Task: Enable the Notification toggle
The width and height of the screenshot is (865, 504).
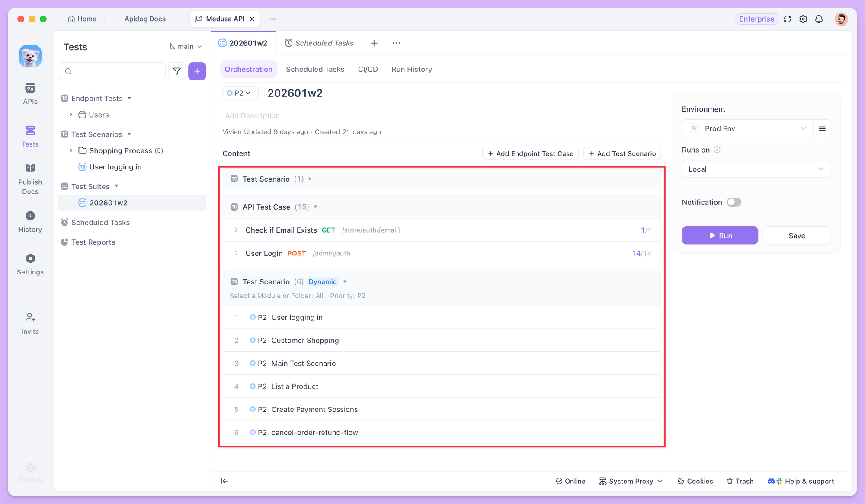Action: point(734,202)
